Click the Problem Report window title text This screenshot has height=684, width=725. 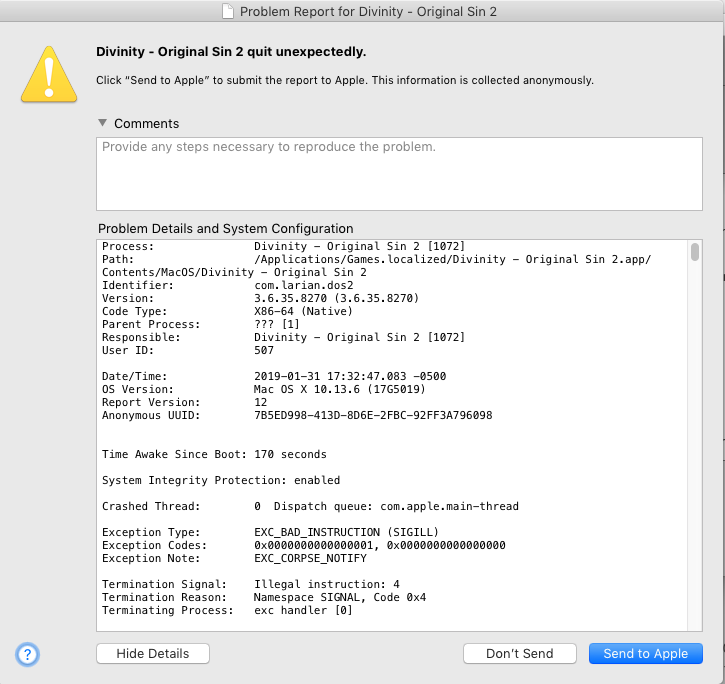point(368,12)
